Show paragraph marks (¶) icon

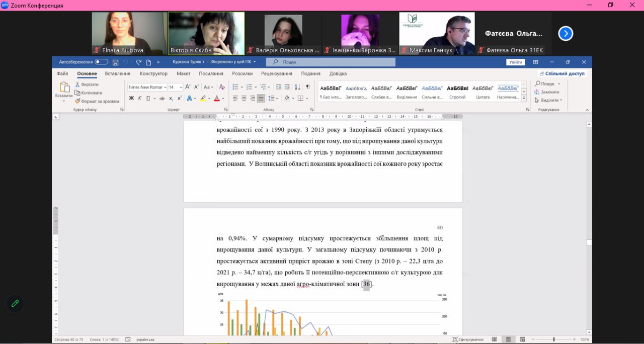coord(308,87)
